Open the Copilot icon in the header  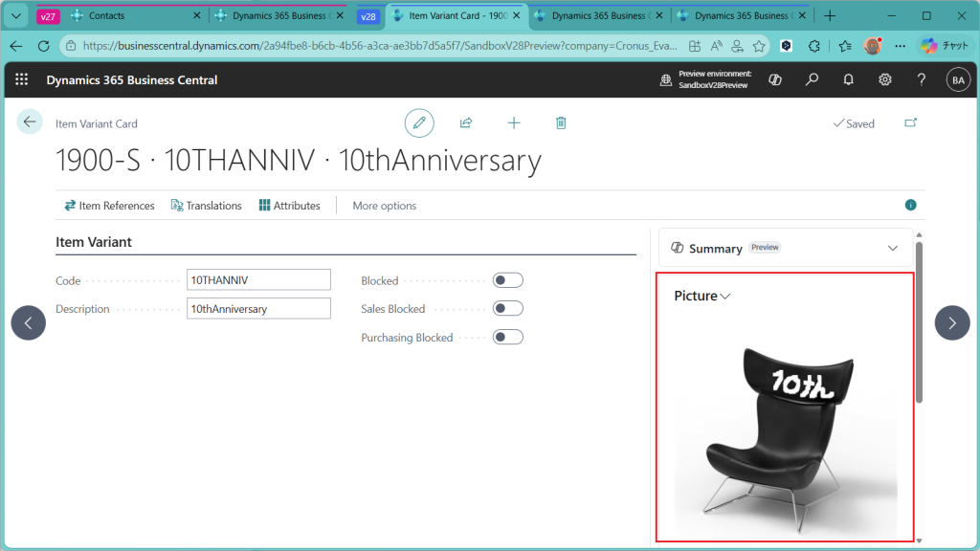coord(776,80)
